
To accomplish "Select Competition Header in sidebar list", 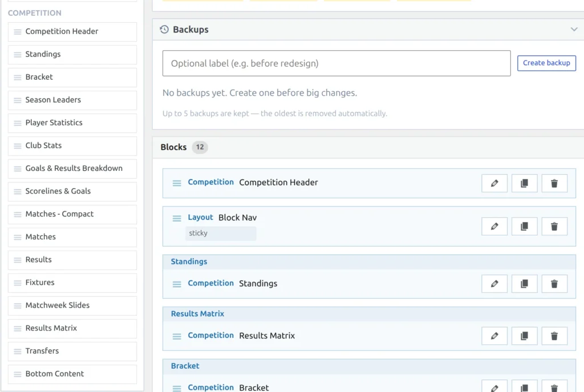I will pos(72,31).
